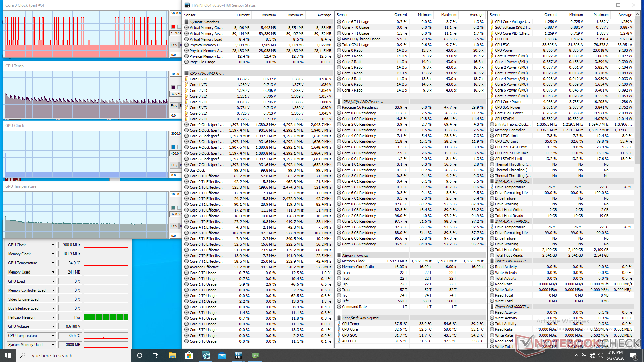Click the Sensor column header in third HWiNFO pane
Image resolution: width=644 pixels, height=362 pixels.
pyautogui.click(x=511, y=15)
